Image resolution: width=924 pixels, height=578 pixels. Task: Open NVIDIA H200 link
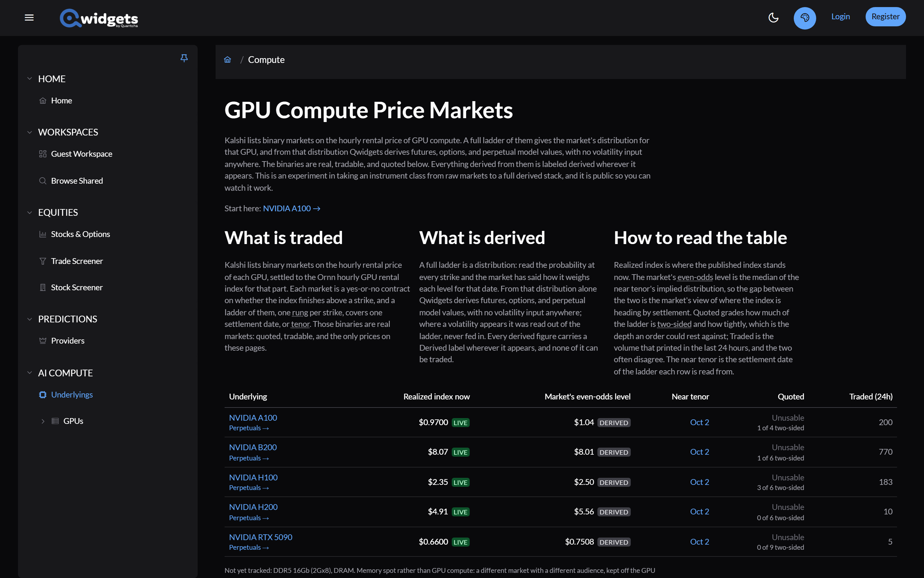253,507
